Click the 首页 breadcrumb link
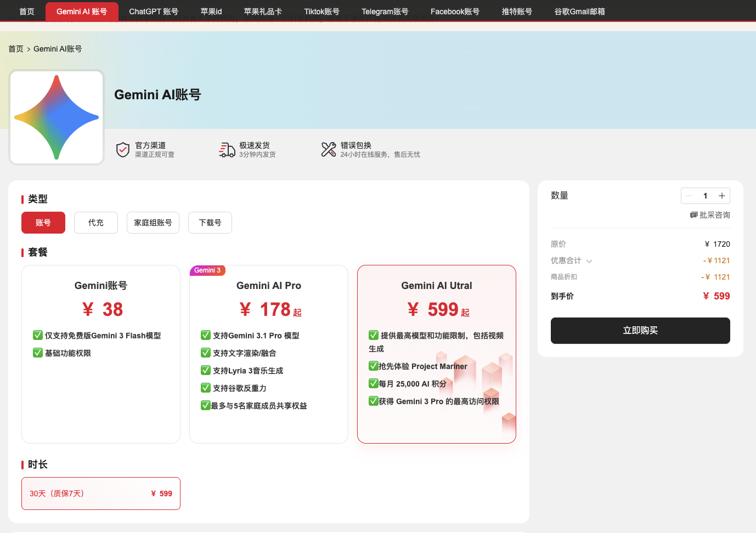756x533 pixels. (x=16, y=49)
